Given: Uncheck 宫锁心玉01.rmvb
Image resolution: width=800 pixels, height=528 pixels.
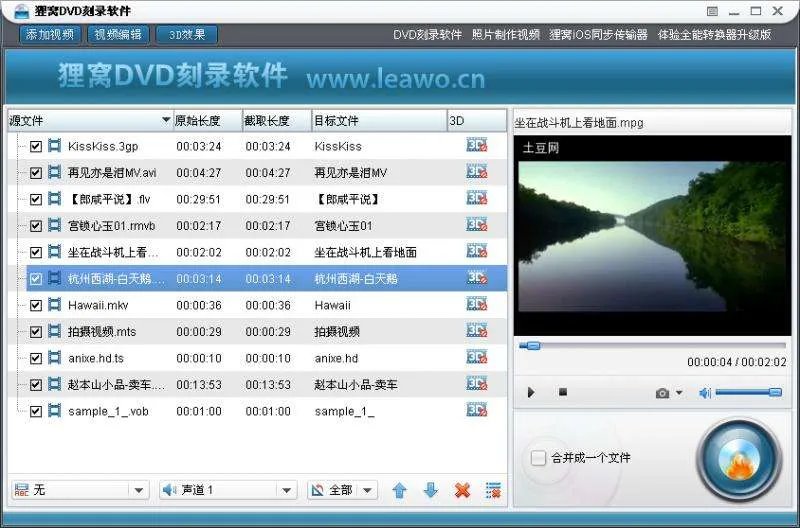Looking at the screenshot, I should tap(35, 226).
